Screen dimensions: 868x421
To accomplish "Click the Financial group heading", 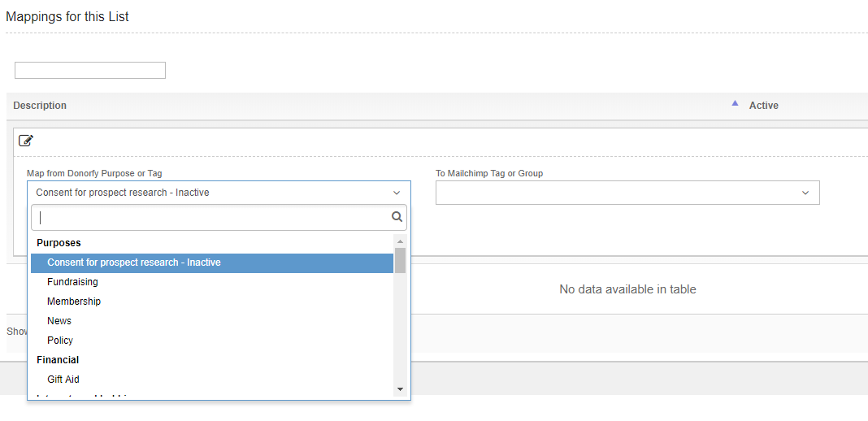I will click(58, 360).
